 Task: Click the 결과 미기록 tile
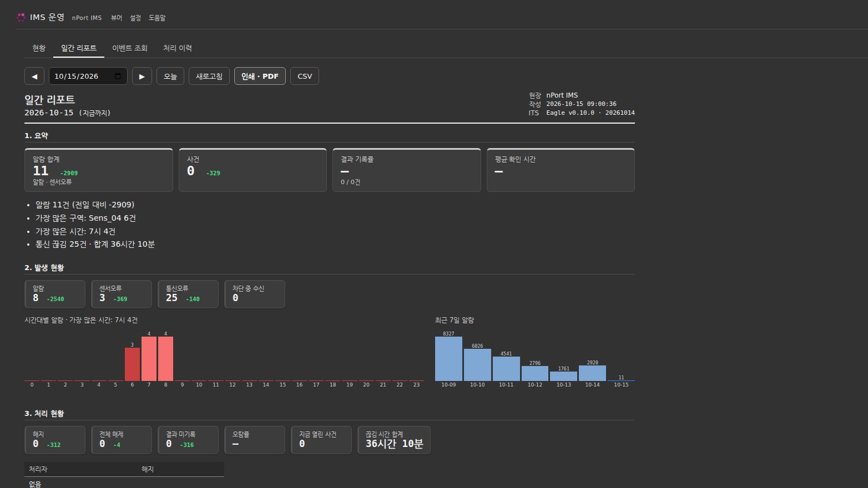pyautogui.click(x=188, y=440)
